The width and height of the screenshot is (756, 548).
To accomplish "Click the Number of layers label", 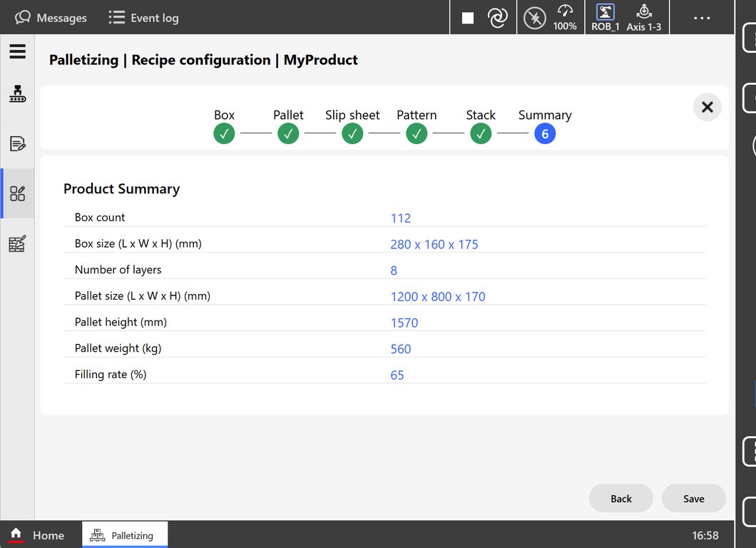I will 118,270.
